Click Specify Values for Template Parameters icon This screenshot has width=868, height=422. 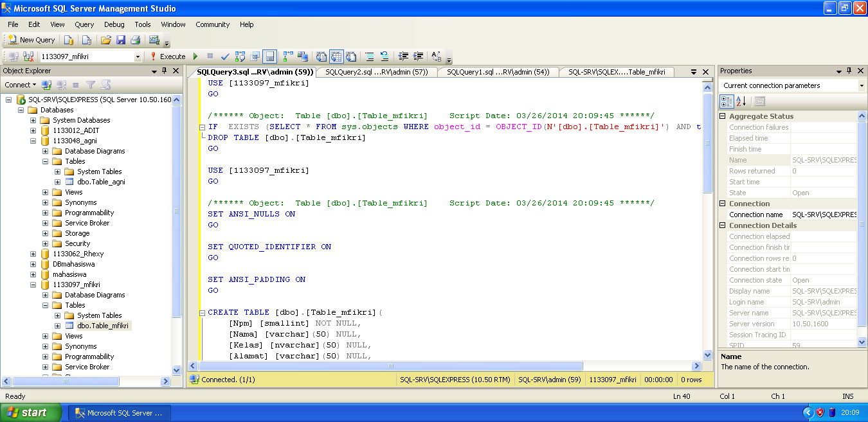click(x=436, y=57)
